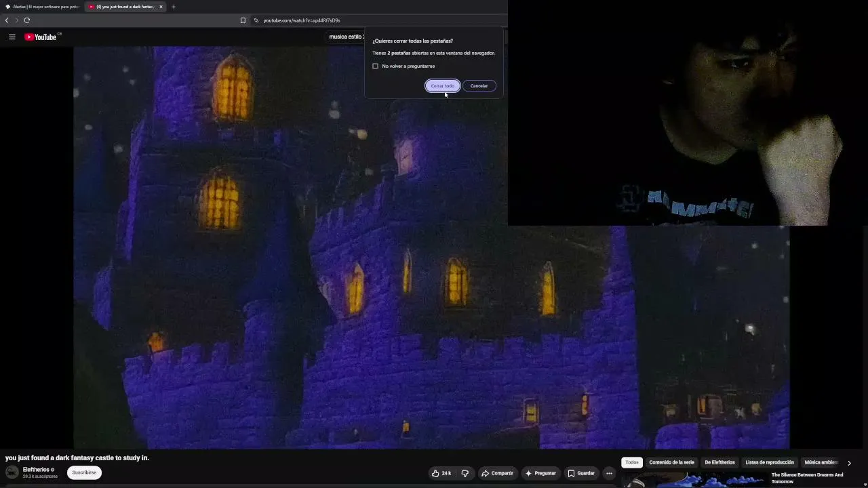
Task: Go to the YouTube home logo
Action: [x=41, y=37]
